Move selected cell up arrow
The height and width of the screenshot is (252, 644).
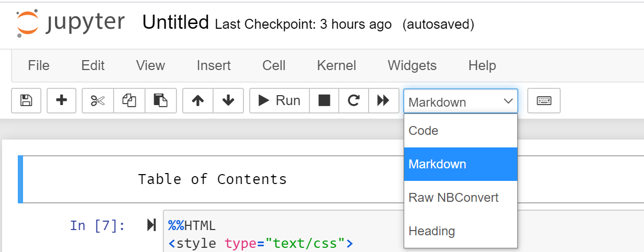point(198,100)
